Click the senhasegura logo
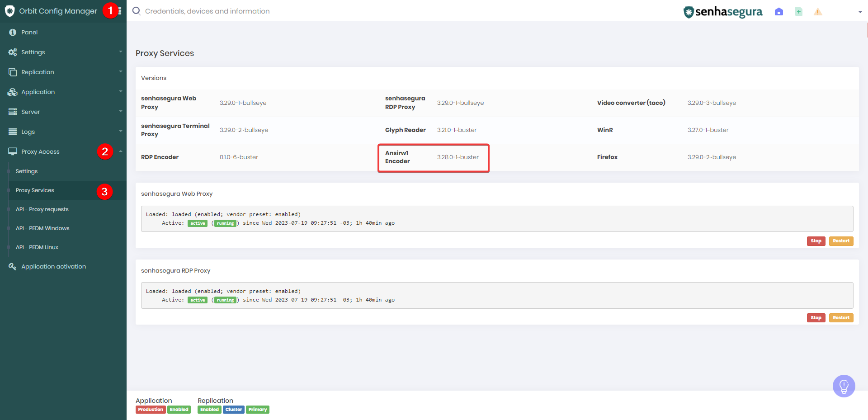 coord(722,12)
